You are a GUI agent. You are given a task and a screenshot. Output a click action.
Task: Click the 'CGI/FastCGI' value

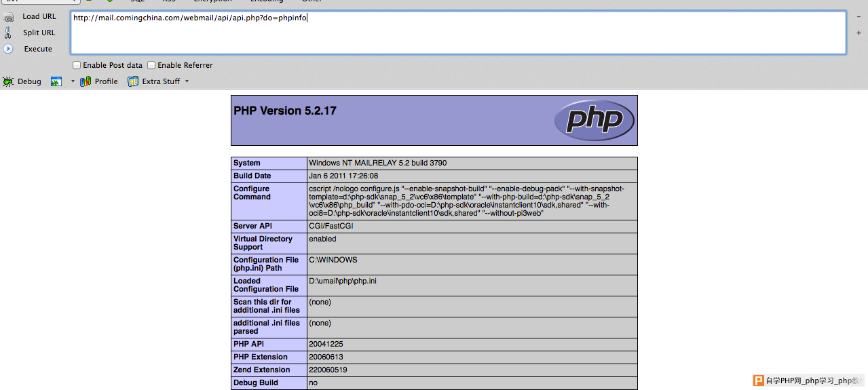point(331,226)
